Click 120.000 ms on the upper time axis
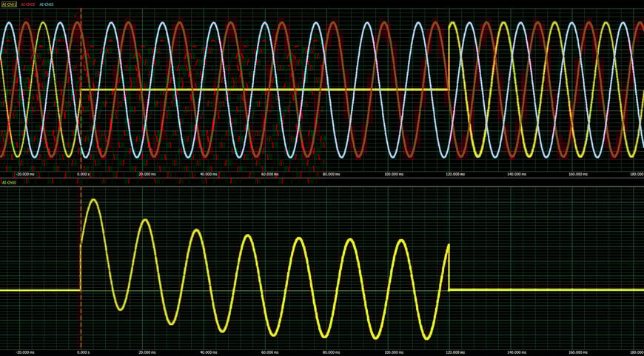The height and width of the screenshot is (356, 644). 455,175
